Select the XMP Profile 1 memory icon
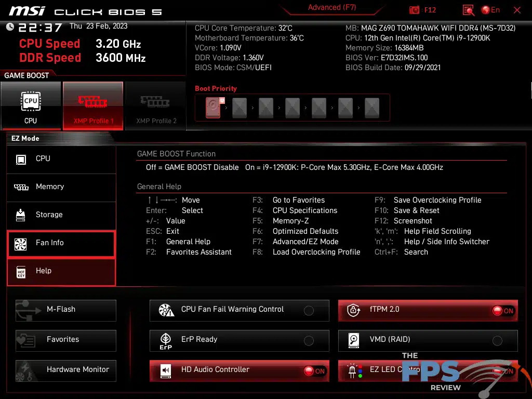 [92, 101]
